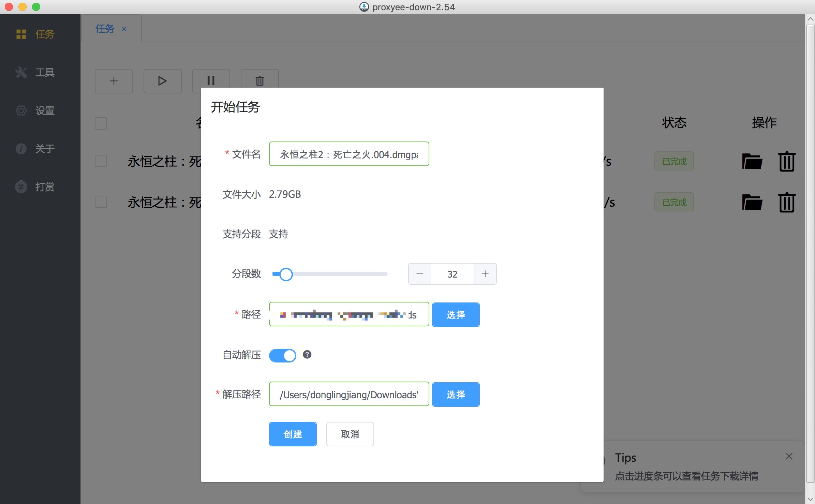The image size is (815, 504).
Task: Click the help icon beside 自动解压
Action: pos(307,355)
